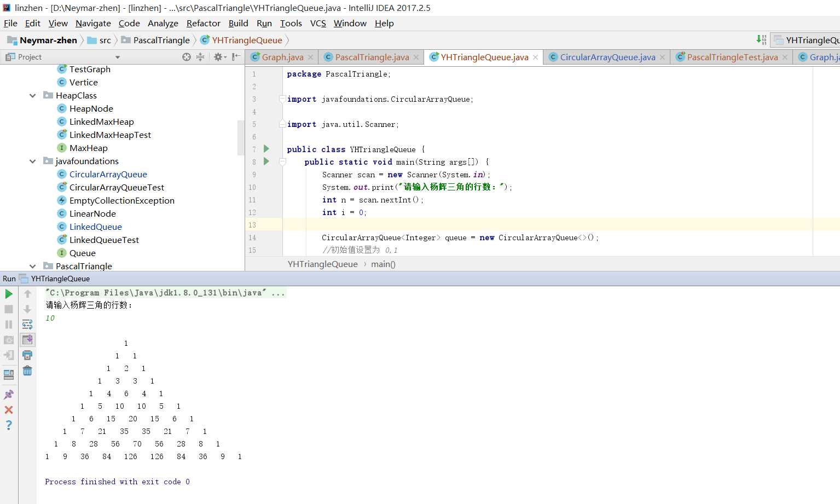Click scroll-from-source target icon in Project panel
Viewport: 840px width, 504px height.
point(187,57)
